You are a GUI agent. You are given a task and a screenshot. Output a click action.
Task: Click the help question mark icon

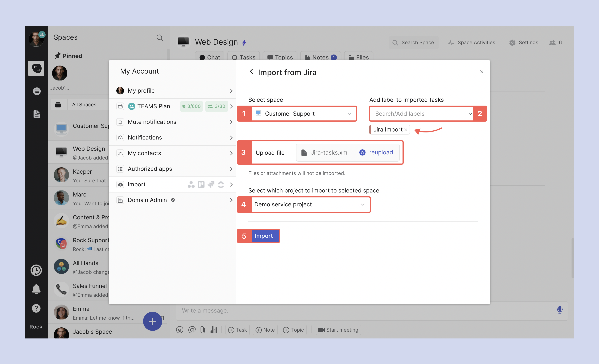coord(36,308)
